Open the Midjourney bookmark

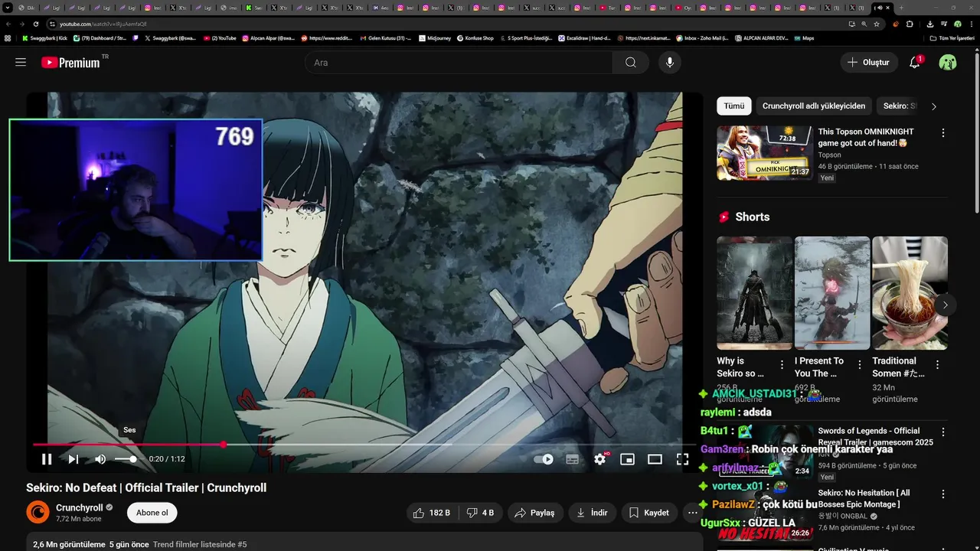(x=436, y=37)
